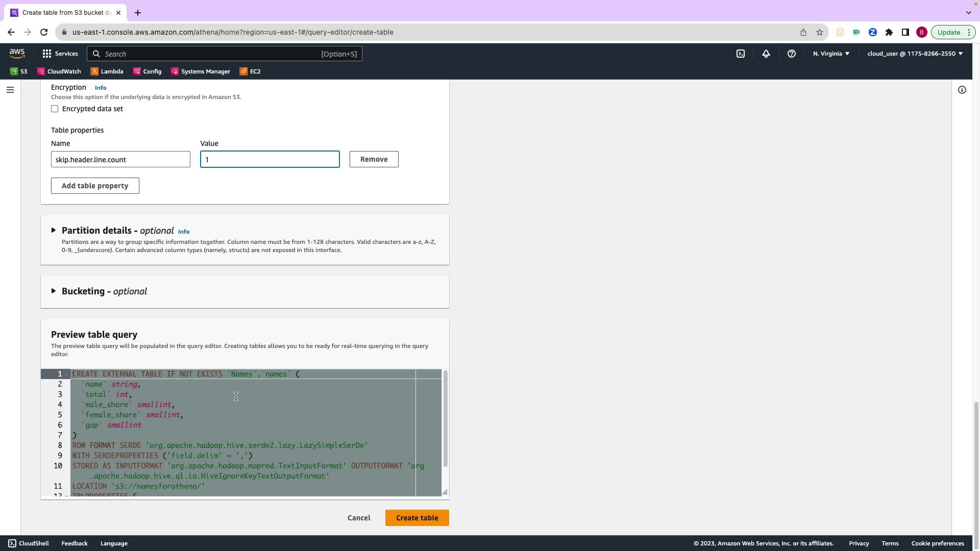The width and height of the screenshot is (980, 551).
Task: Open the left hamburger navigation menu
Action: pyautogui.click(x=10, y=90)
